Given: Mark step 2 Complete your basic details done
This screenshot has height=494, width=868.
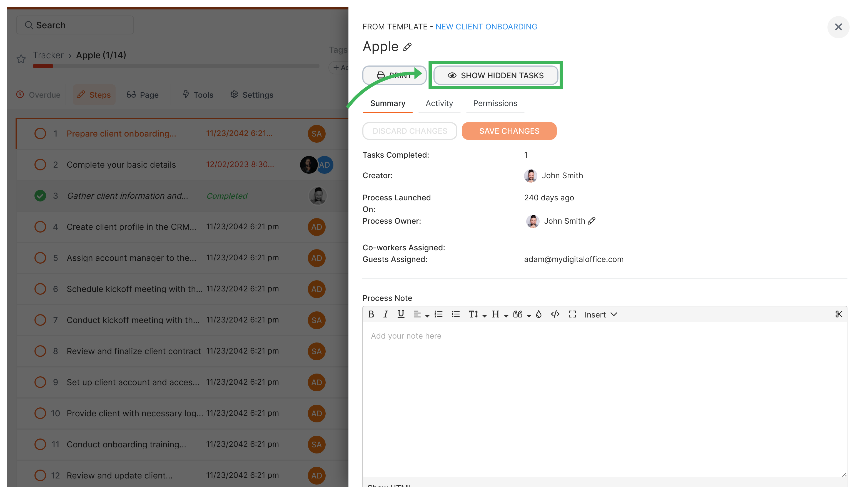Looking at the screenshot, I should point(40,165).
